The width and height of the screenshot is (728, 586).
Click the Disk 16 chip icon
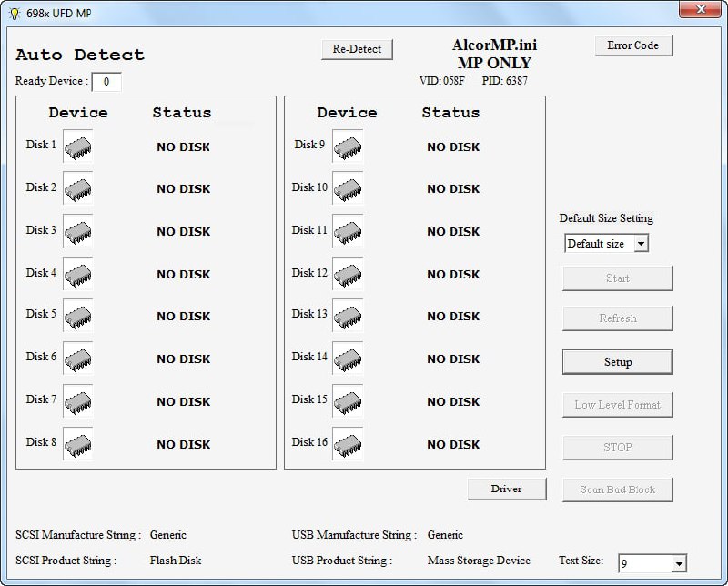click(x=347, y=444)
